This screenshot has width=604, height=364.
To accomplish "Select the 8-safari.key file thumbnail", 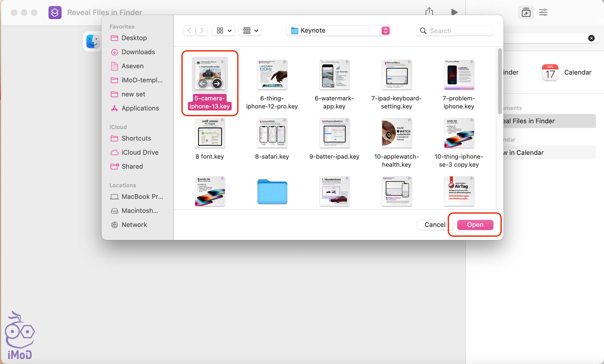I will click(272, 133).
